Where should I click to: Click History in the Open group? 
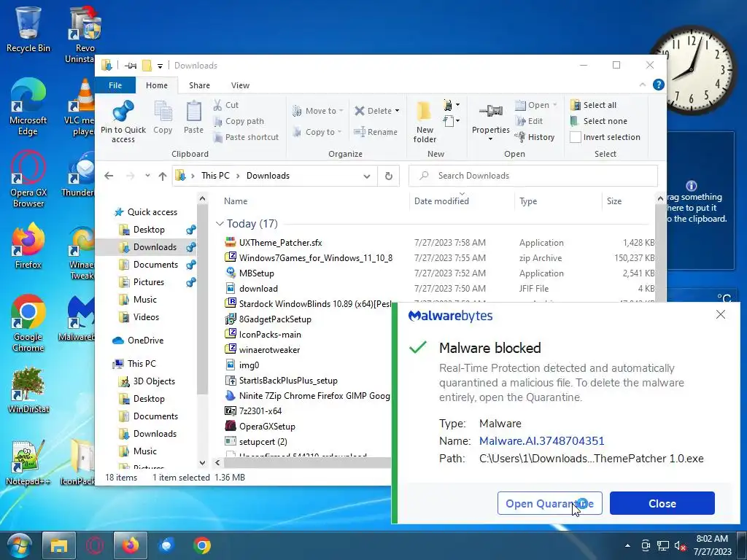pyautogui.click(x=535, y=137)
